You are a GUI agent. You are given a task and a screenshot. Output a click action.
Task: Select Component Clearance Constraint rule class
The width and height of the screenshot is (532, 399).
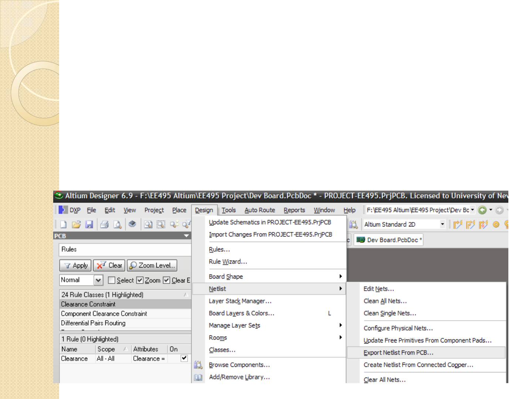[x=125, y=314]
